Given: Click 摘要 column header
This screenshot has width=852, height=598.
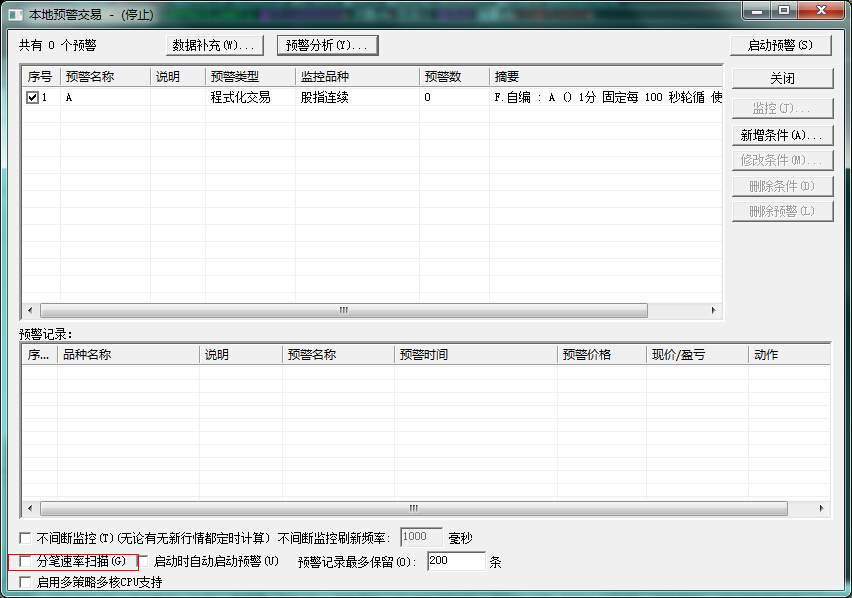Looking at the screenshot, I should 606,77.
